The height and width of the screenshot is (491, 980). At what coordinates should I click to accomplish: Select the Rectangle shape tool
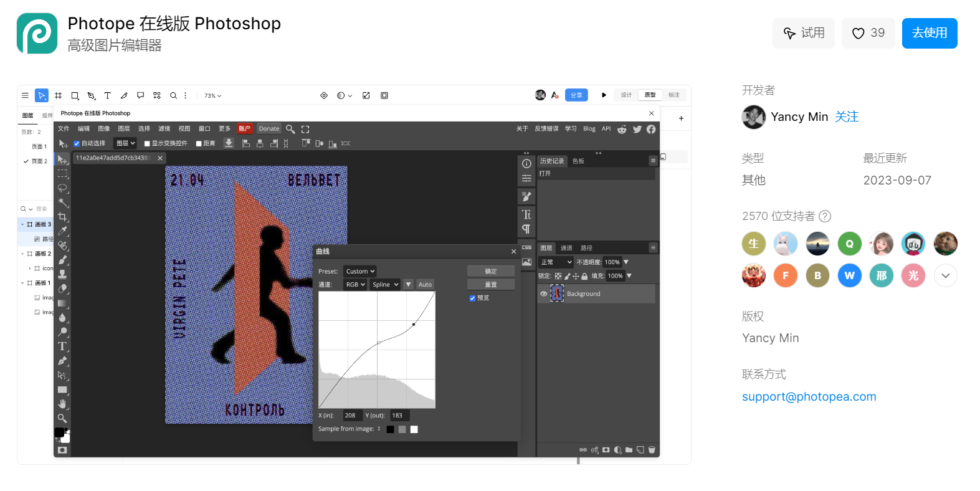[62, 389]
